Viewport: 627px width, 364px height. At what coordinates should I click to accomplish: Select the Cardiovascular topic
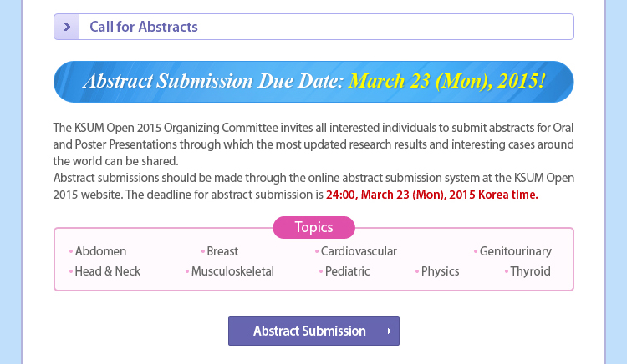click(x=359, y=251)
